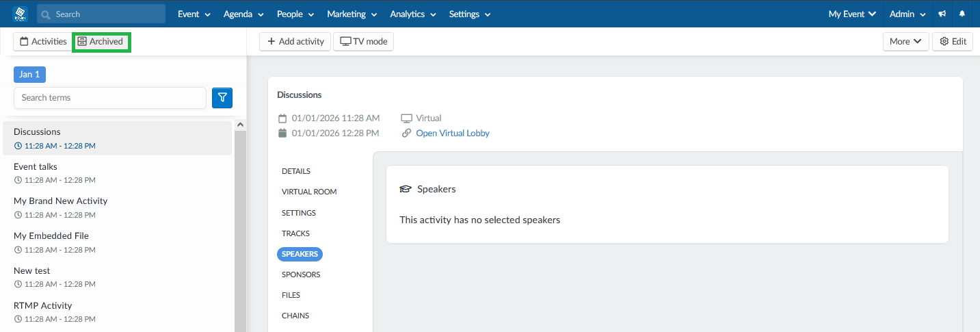980x332 pixels.
Task: Select My Brand New Activity
Action: [x=118, y=207]
